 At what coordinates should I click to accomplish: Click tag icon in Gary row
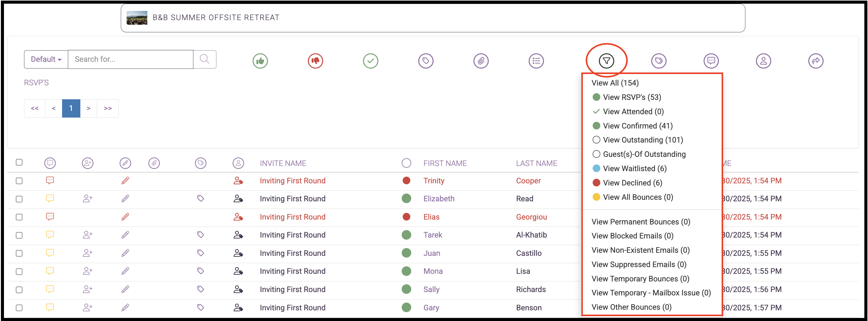201,307
